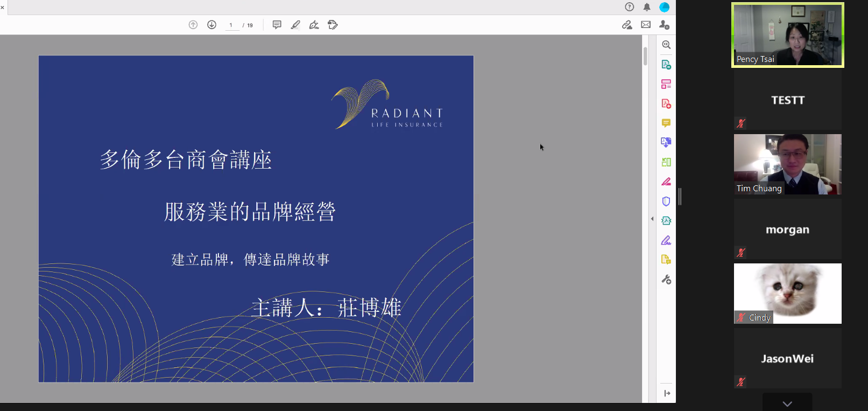Click the document vertical scrollbar thumb
868x411 pixels.
[645, 56]
